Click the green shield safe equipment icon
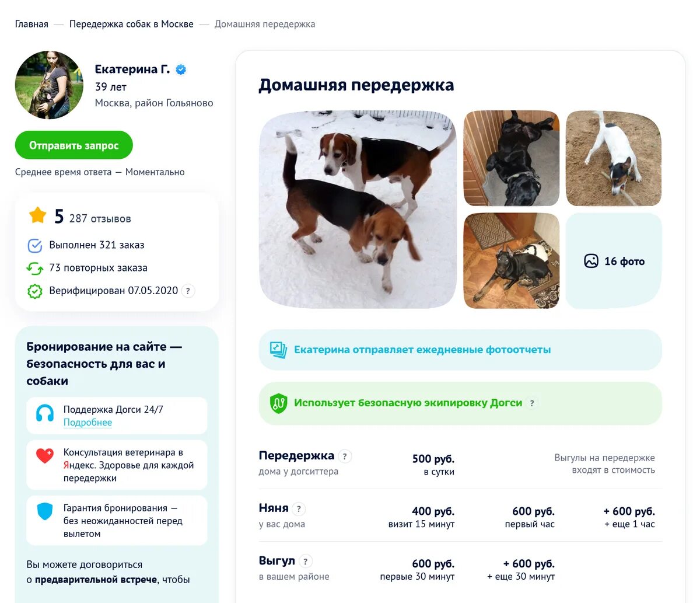 click(279, 403)
